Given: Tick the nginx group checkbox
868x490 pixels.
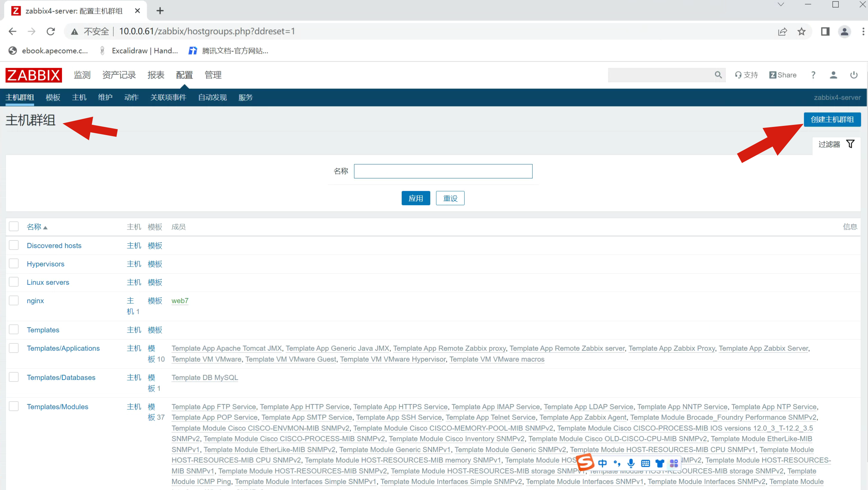Looking at the screenshot, I should (x=14, y=300).
